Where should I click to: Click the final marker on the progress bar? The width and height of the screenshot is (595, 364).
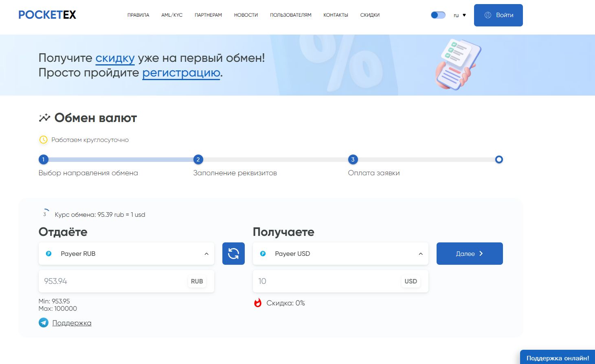tap(499, 159)
